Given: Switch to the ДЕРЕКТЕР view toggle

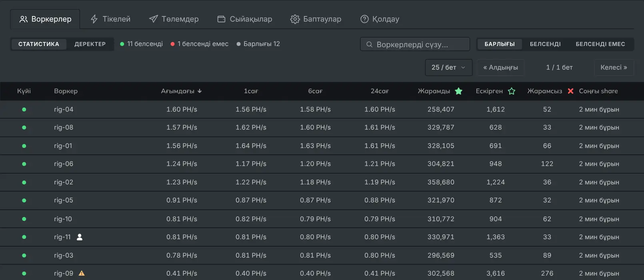Looking at the screenshot, I should coord(90,44).
